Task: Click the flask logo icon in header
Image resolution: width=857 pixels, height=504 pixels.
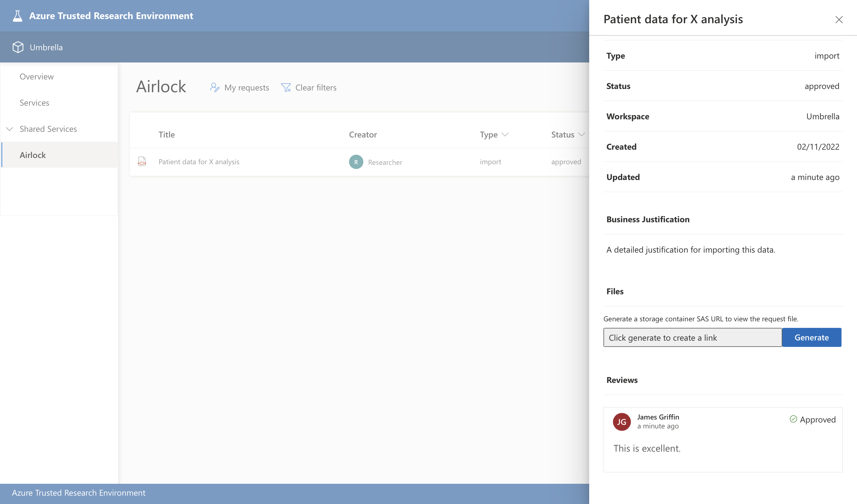Action: coord(17,16)
